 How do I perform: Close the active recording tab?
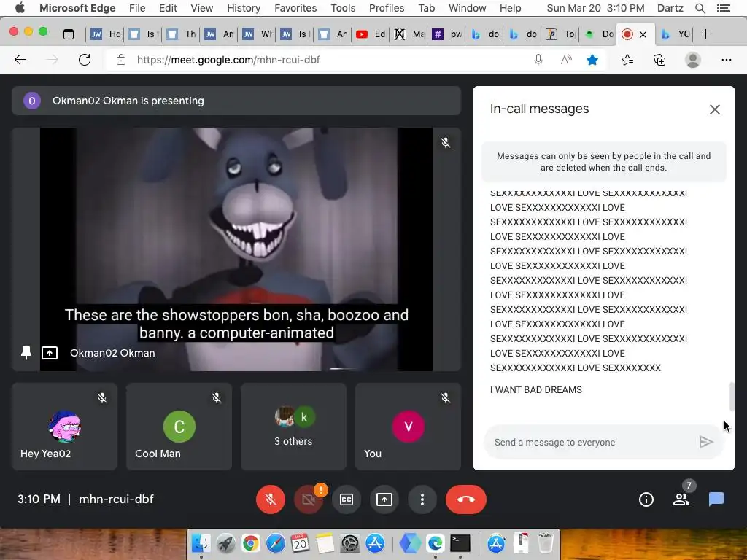(643, 34)
